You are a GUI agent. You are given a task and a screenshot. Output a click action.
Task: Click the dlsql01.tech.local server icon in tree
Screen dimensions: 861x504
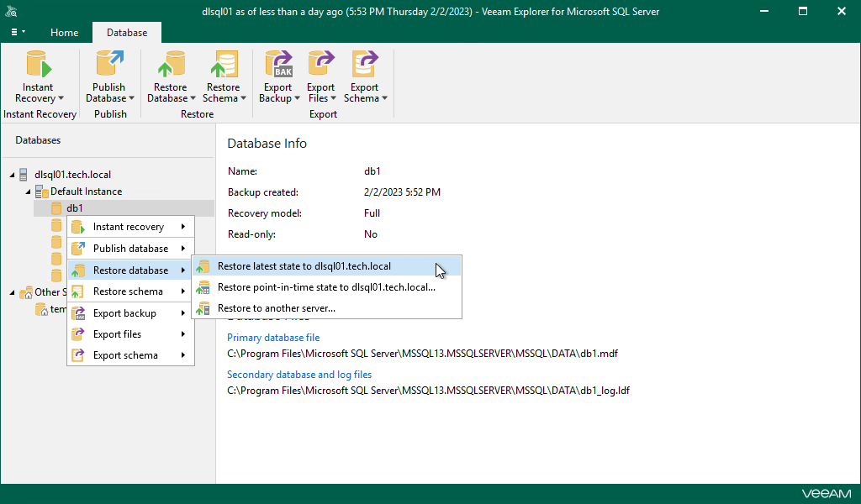[x=23, y=175]
